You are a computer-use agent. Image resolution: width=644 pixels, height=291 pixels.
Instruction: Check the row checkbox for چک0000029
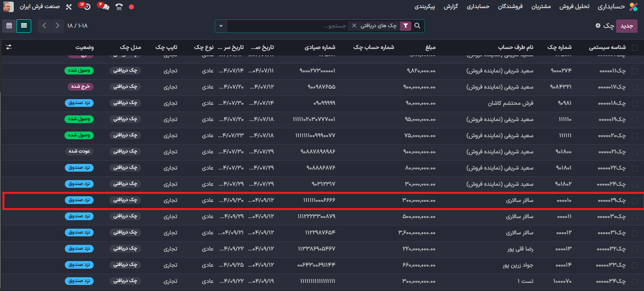pos(635,200)
